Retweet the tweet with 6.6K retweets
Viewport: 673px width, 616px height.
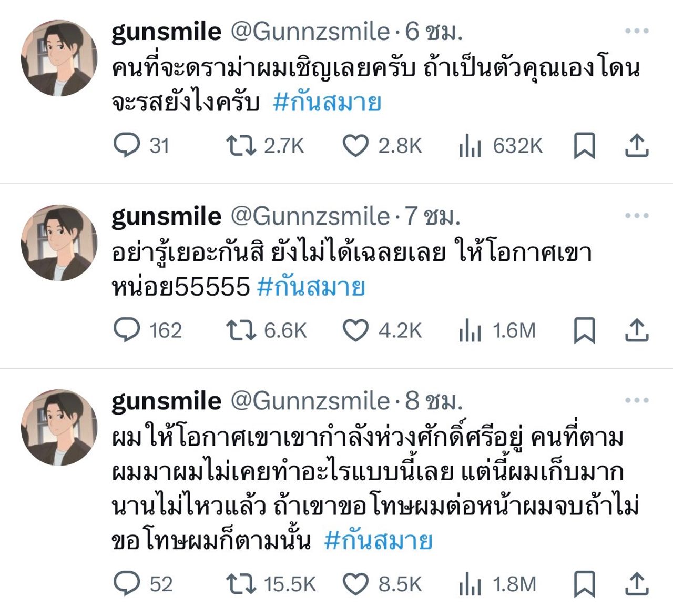[x=241, y=330]
